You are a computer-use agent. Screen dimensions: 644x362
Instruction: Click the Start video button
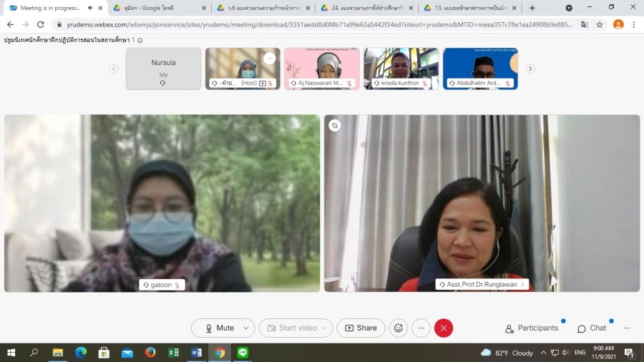291,328
